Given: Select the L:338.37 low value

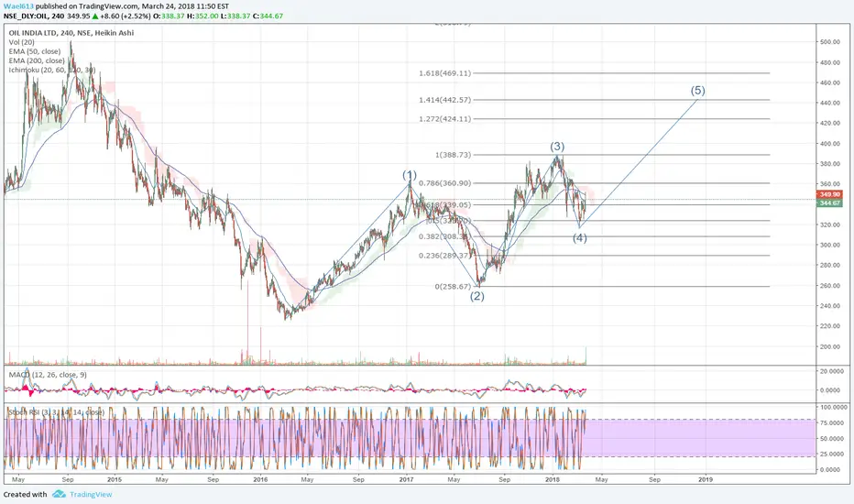Looking at the screenshot, I should (235, 16).
